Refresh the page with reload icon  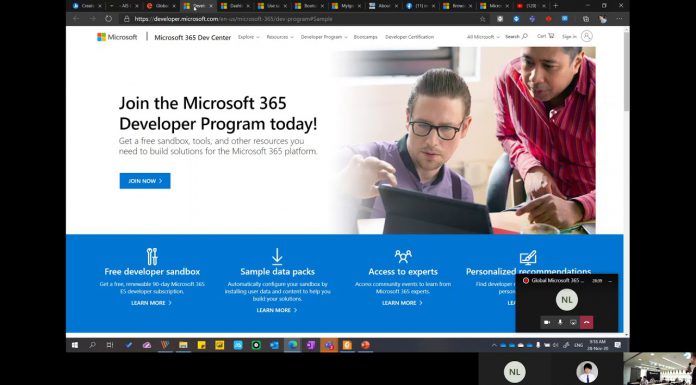coord(108,19)
